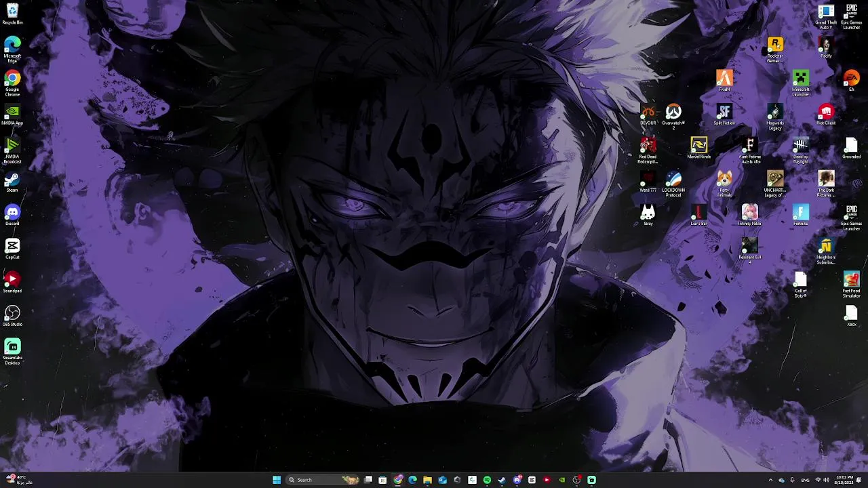Screen dimensions: 868x488
Task: Select the Fast Food Simulator icon
Action: pos(852,285)
